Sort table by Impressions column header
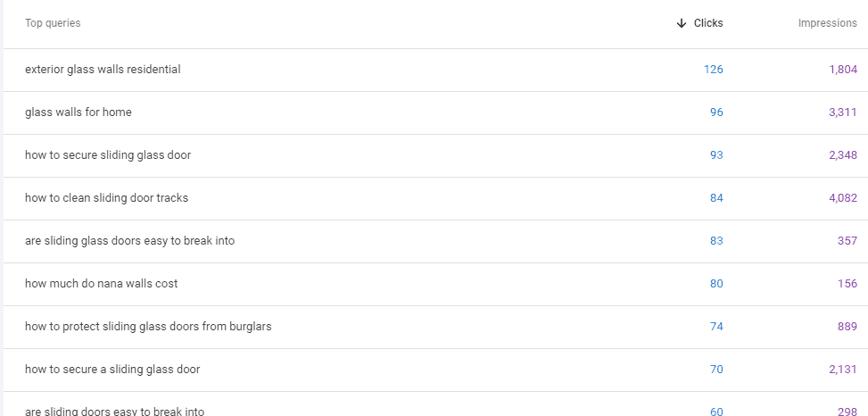The height and width of the screenshot is (416, 868). pyautogui.click(x=827, y=23)
